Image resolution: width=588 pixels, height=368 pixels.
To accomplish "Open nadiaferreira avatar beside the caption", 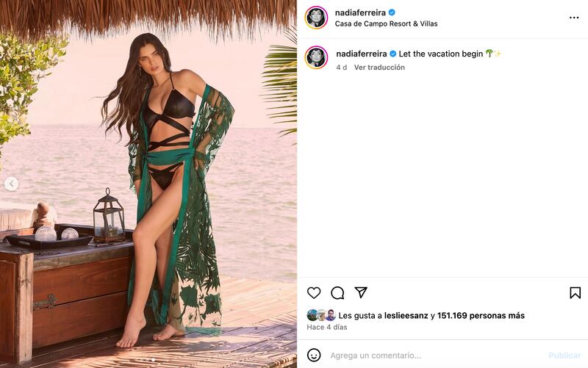I will point(316,58).
